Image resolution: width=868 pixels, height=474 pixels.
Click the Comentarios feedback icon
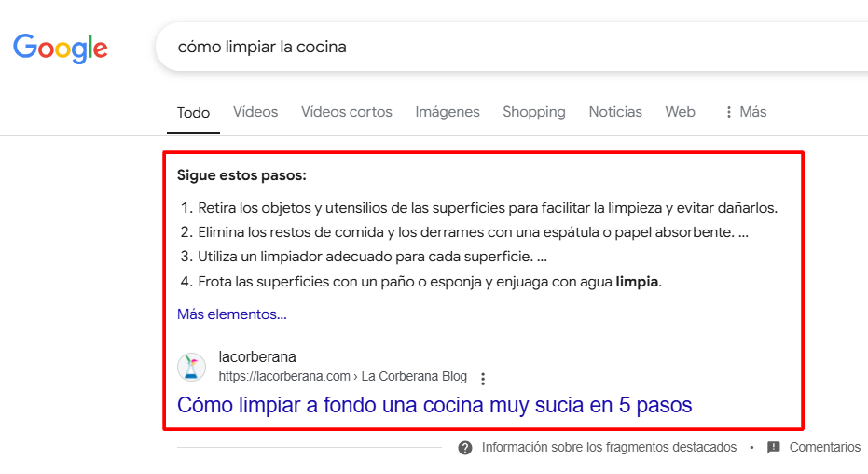click(774, 448)
